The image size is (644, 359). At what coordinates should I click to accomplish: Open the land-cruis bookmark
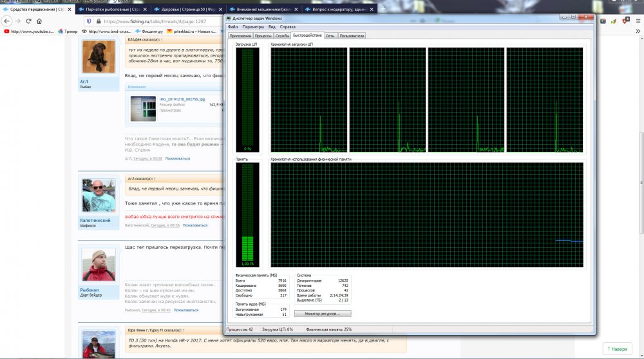106,31
